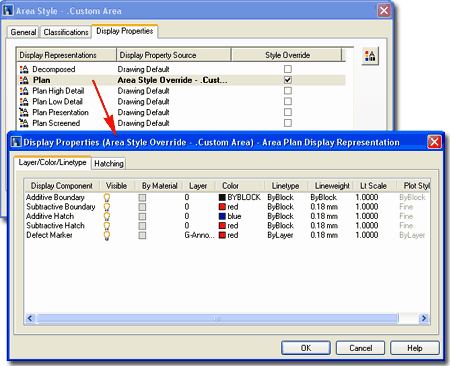The image size is (450, 366).
Task: Toggle Defect Marker visibility lightbulb
Action: click(107, 235)
